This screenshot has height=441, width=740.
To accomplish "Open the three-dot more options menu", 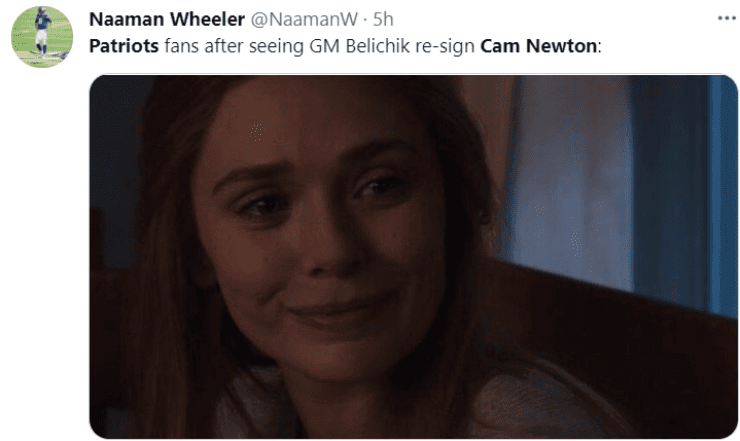I will pos(727,18).
